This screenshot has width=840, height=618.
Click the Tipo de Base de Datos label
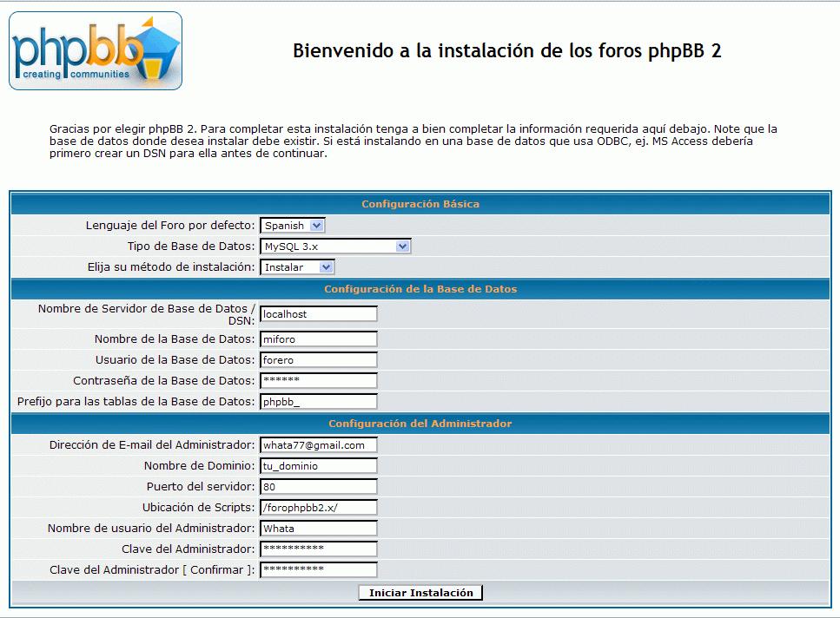pyautogui.click(x=191, y=247)
